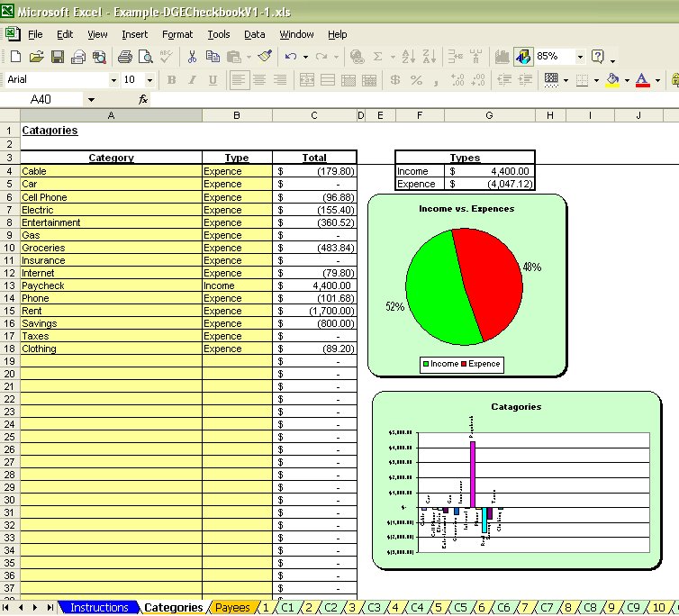Open the 85% zoom dropdown
The height and width of the screenshot is (616, 679).
point(580,57)
